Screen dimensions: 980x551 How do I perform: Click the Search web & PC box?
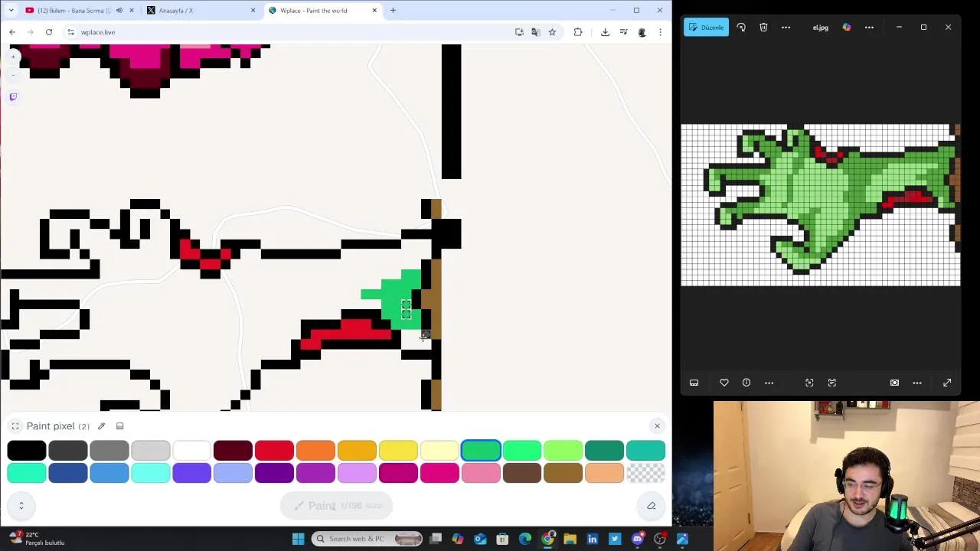tap(367, 539)
